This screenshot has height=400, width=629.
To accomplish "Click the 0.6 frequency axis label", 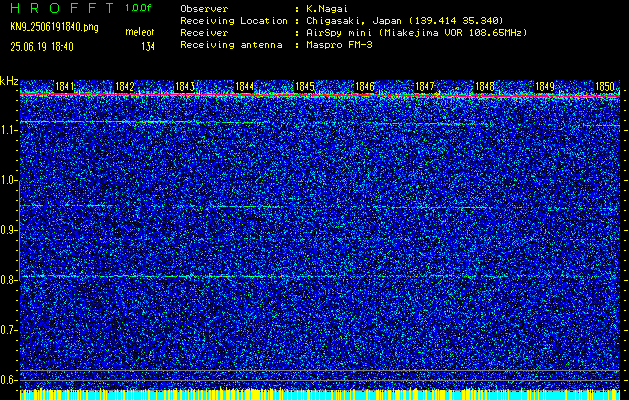I will point(9,380).
